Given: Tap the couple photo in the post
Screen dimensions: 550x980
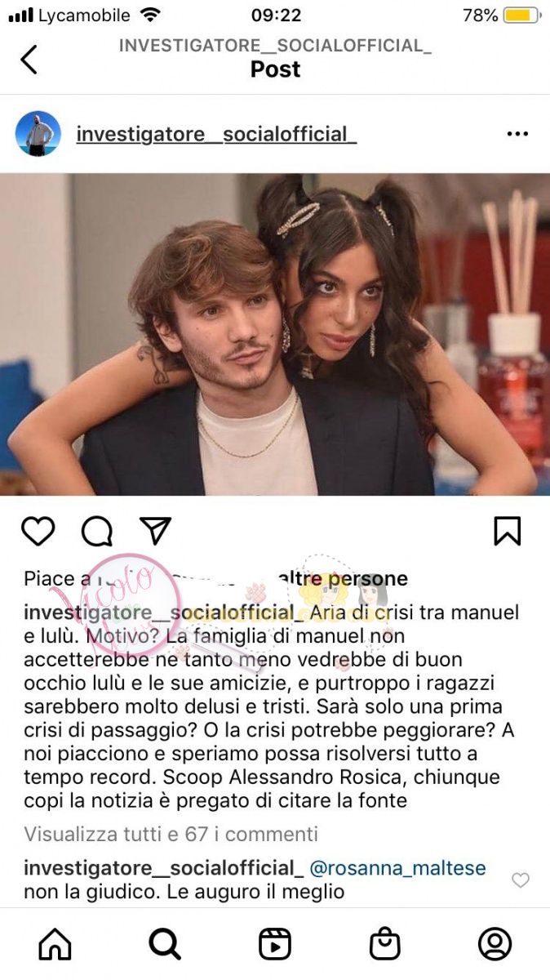Looking at the screenshot, I should point(275,334).
